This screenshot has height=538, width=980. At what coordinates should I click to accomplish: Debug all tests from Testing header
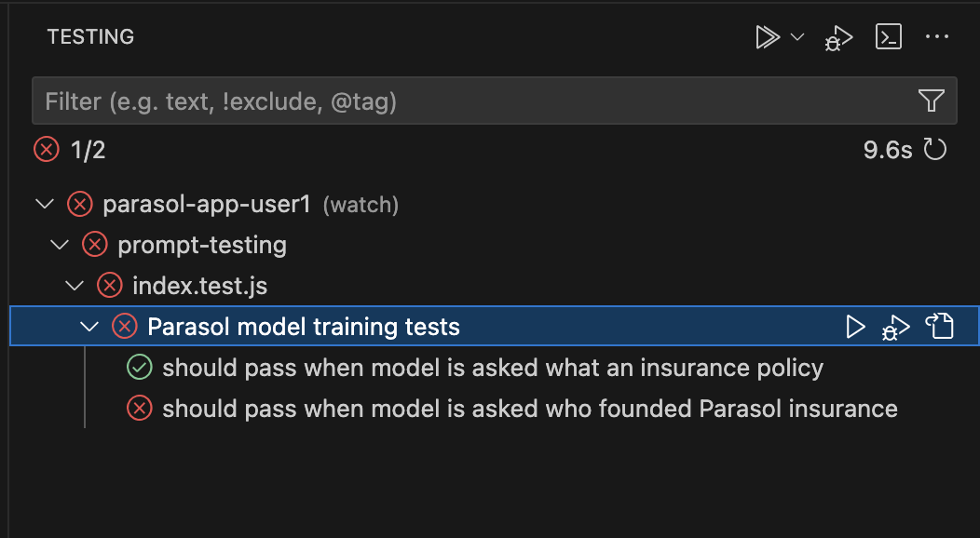click(x=838, y=38)
